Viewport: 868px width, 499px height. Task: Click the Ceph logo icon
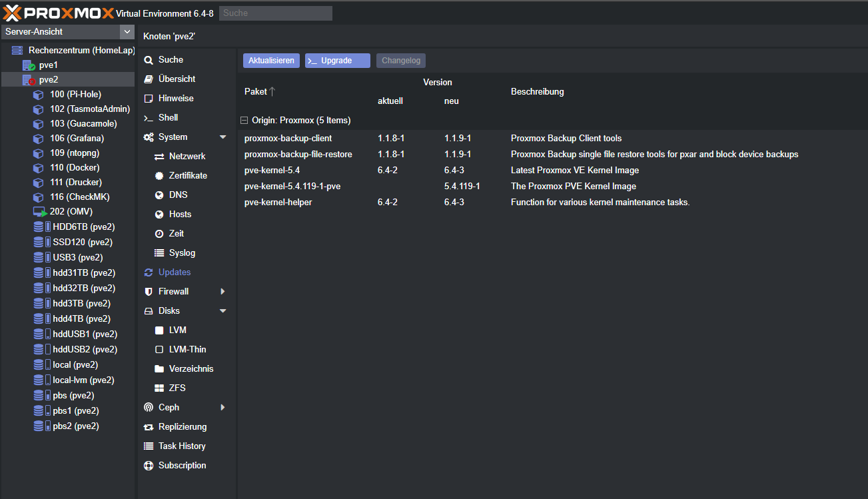click(x=149, y=408)
